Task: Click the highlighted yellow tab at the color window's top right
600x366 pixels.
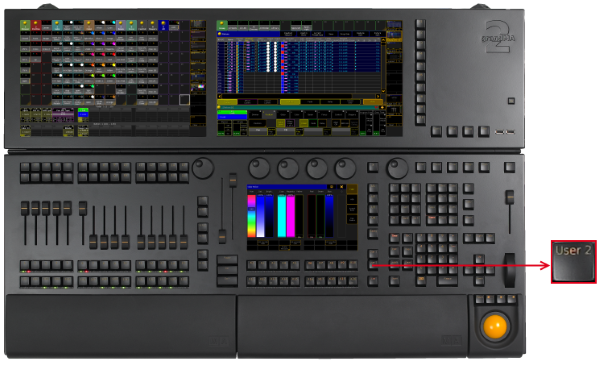Action: click(352, 190)
